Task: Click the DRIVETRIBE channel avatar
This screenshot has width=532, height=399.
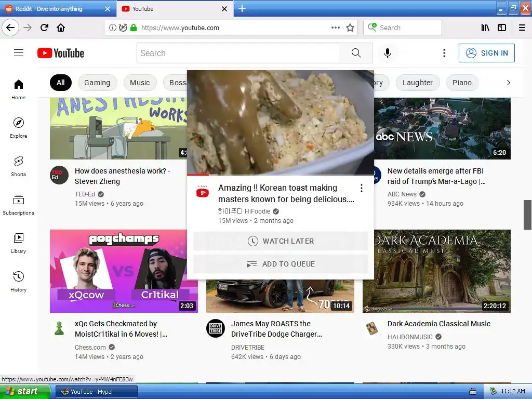Action: coord(216,328)
